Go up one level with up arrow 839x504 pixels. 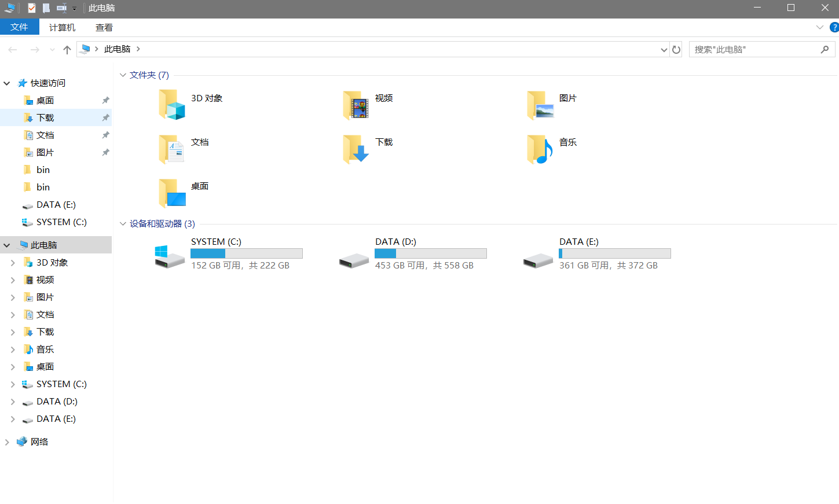click(67, 50)
